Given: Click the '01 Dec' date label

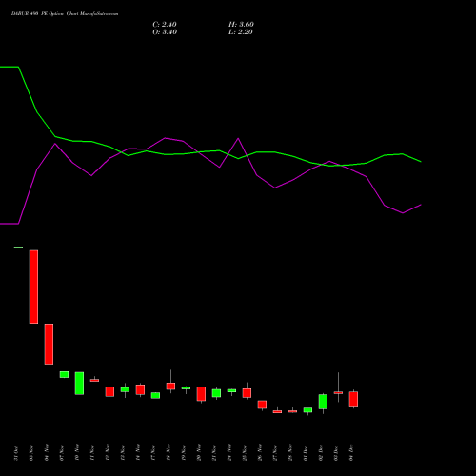Looking at the screenshot, I should (x=306, y=453).
